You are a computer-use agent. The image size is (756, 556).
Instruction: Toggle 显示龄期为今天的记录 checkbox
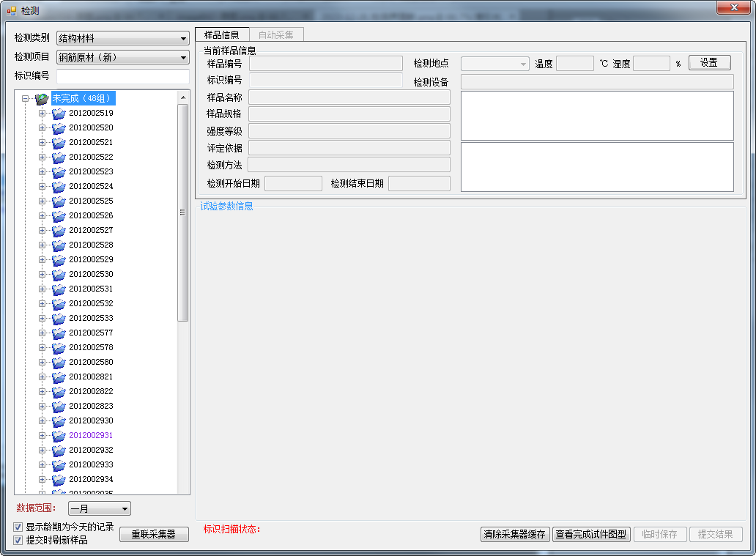(x=18, y=527)
